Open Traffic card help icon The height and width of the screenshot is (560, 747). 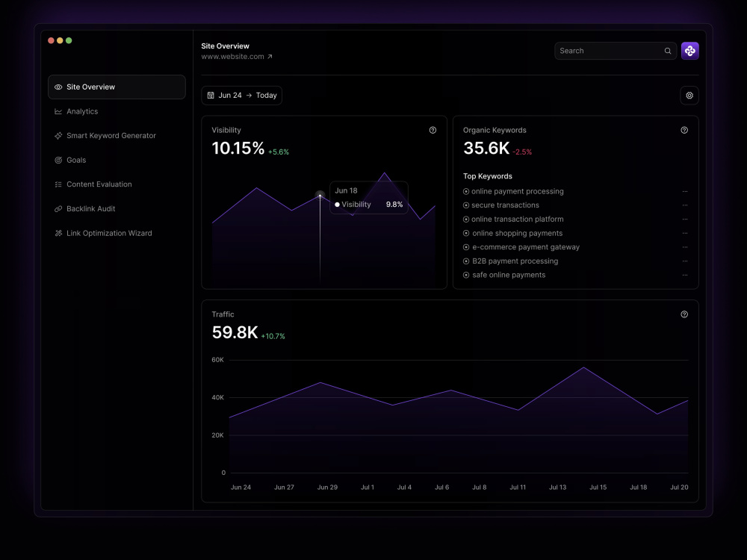click(684, 314)
